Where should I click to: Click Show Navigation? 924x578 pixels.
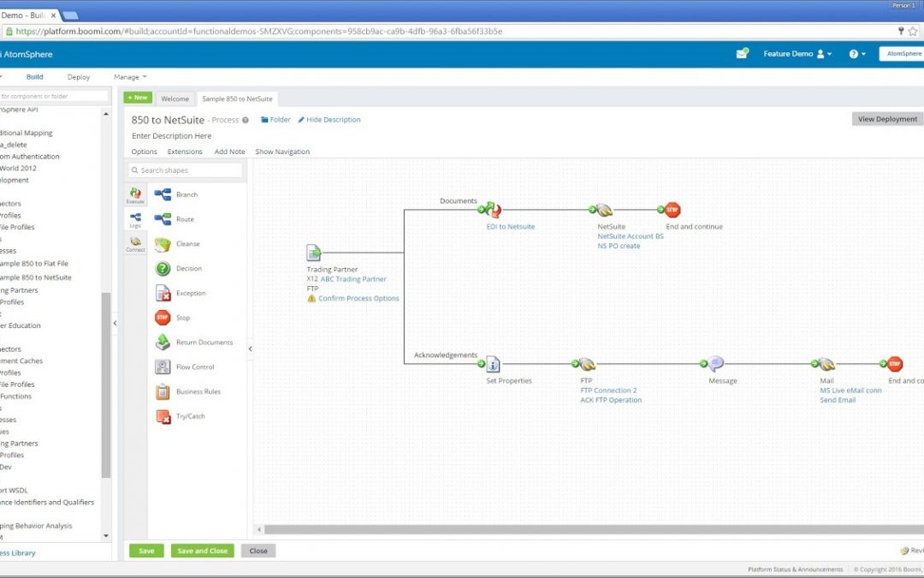point(282,152)
